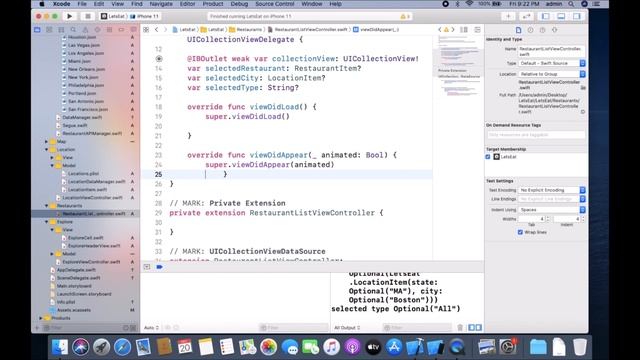Toggle the console pane

point(478,327)
